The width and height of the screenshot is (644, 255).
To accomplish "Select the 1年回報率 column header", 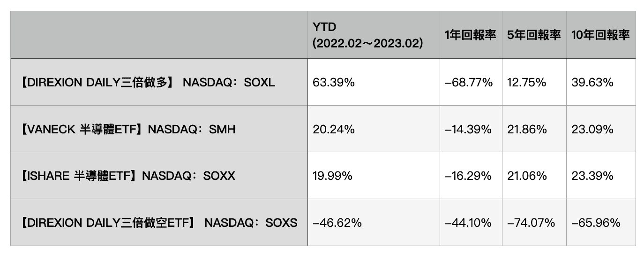I will pyautogui.click(x=470, y=35).
